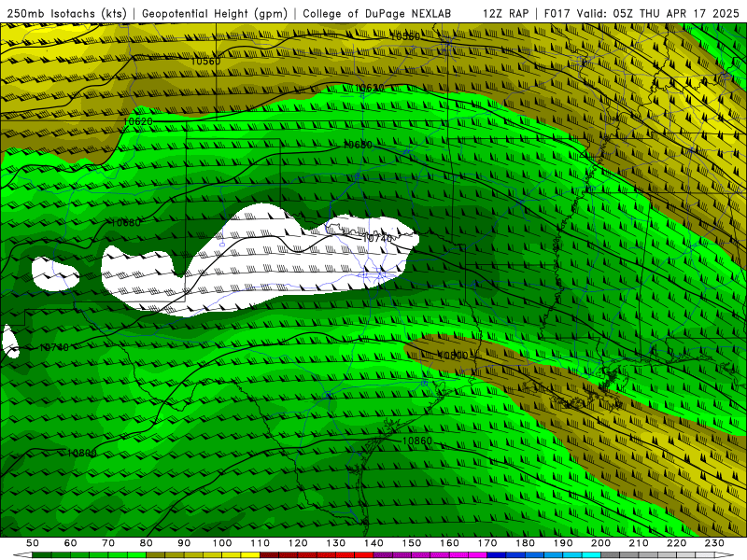747x560 pixels.
Task: Click the legend value 100
Action: click(222, 543)
